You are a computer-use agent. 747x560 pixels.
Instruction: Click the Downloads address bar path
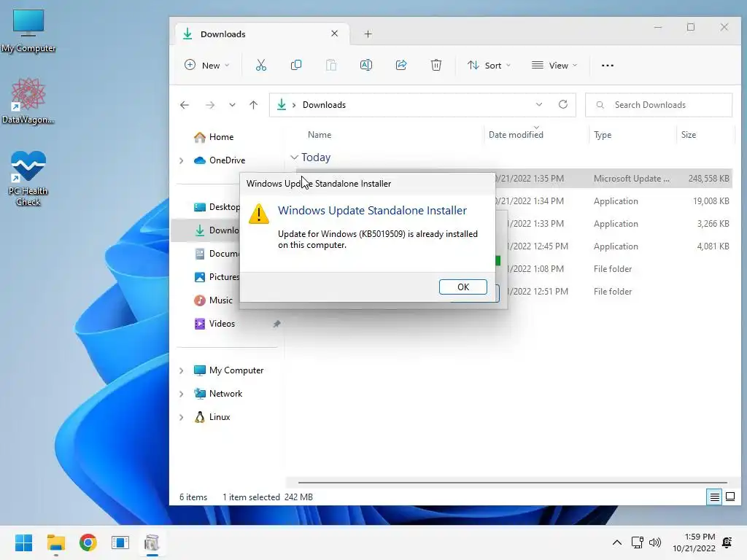point(324,105)
